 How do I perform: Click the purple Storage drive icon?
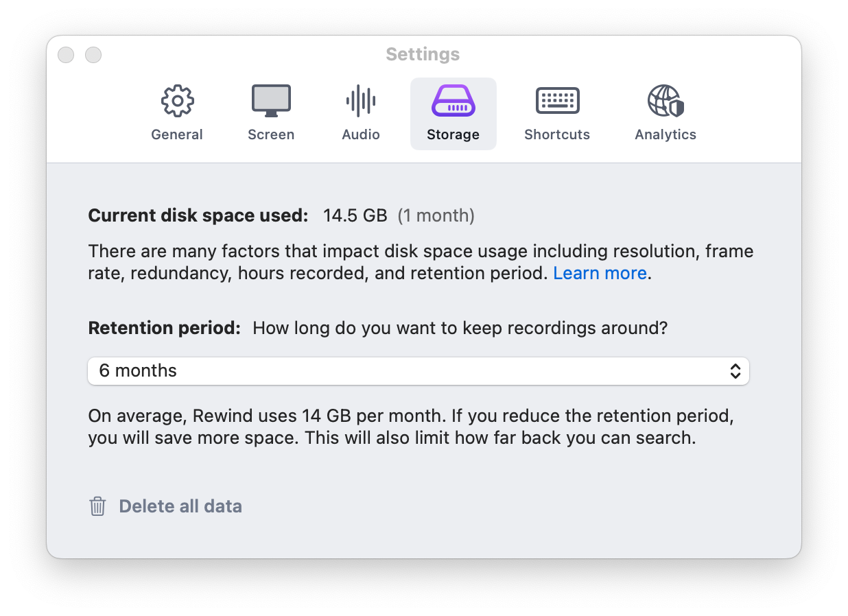pyautogui.click(x=453, y=102)
